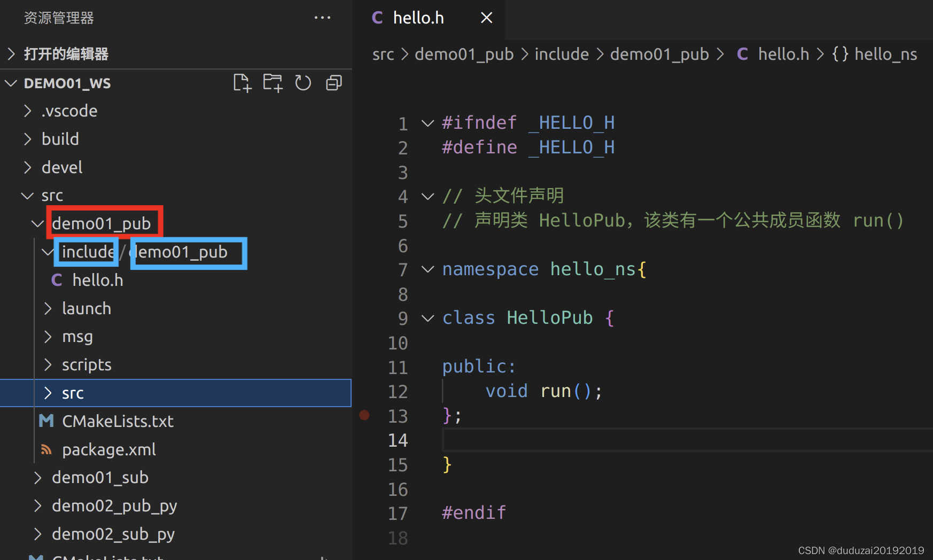The image size is (933, 560).
Task: Click "#define _HELLO_H" on line 2
Action: tap(528, 147)
